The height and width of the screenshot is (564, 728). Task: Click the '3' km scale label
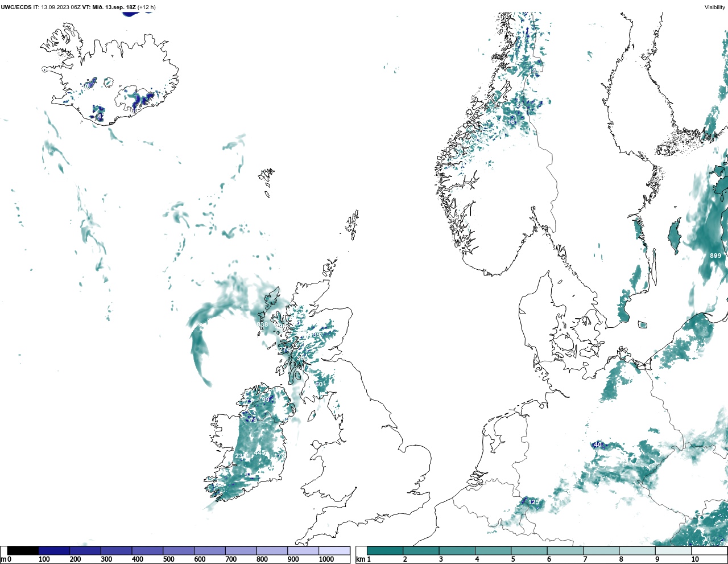(x=441, y=559)
